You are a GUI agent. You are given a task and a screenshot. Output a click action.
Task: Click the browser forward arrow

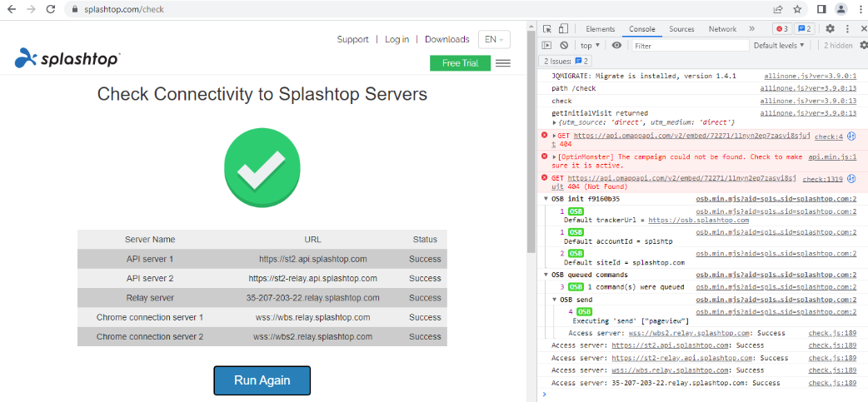31,9
